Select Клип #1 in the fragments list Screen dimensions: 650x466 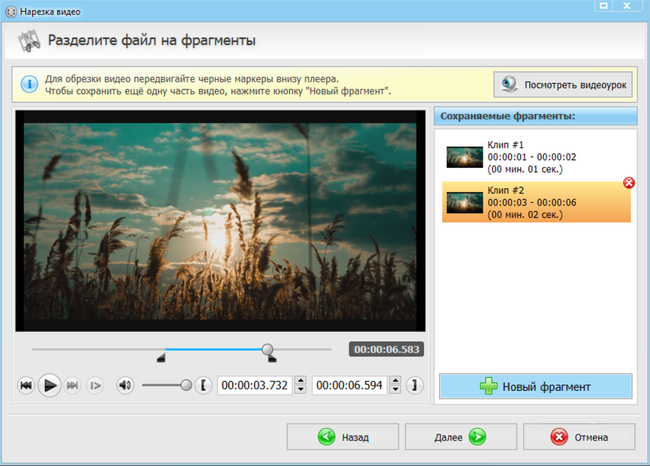[536, 157]
